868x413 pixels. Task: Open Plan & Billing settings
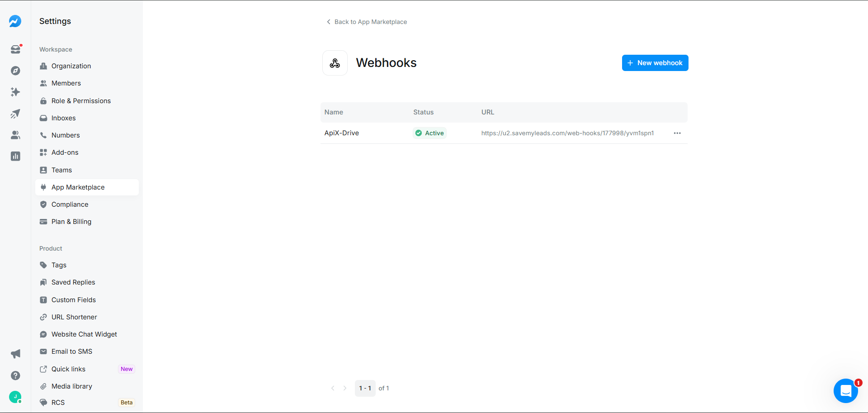(71, 222)
